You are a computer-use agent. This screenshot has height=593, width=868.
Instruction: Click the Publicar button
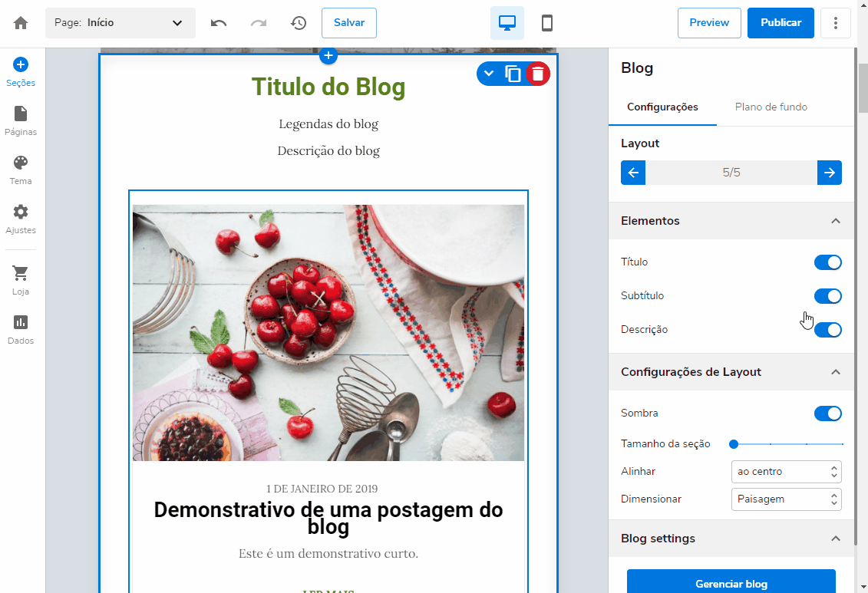(x=781, y=23)
